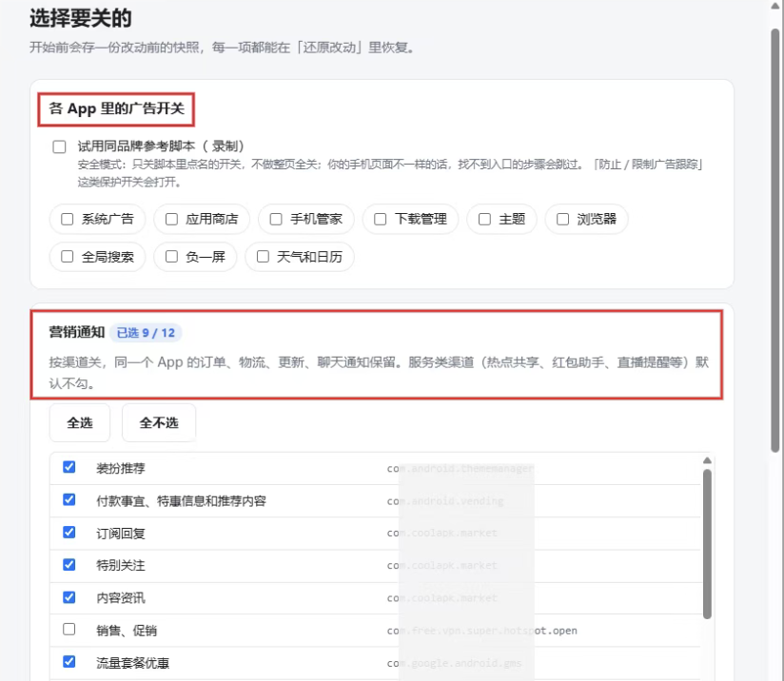Uncheck the 装扮推荐 row checkbox
This screenshot has width=784, height=681.
pyautogui.click(x=69, y=467)
